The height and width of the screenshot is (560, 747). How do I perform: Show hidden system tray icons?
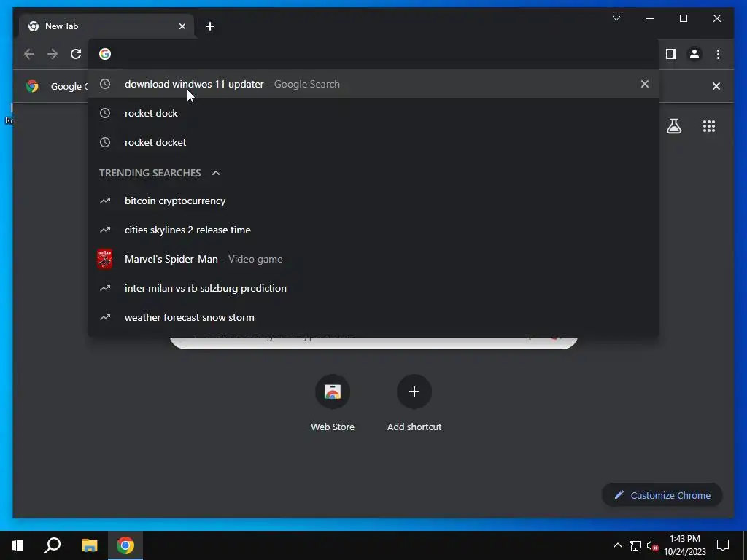[x=617, y=545]
